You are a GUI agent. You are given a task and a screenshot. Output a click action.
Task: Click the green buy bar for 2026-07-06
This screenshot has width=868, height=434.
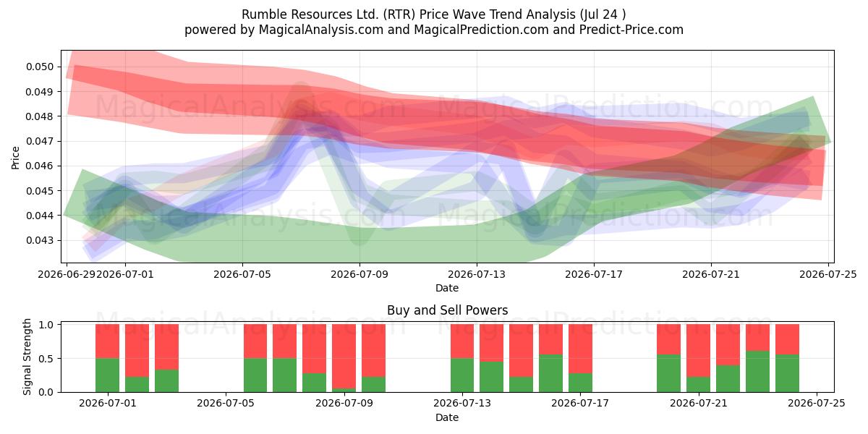click(255, 375)
